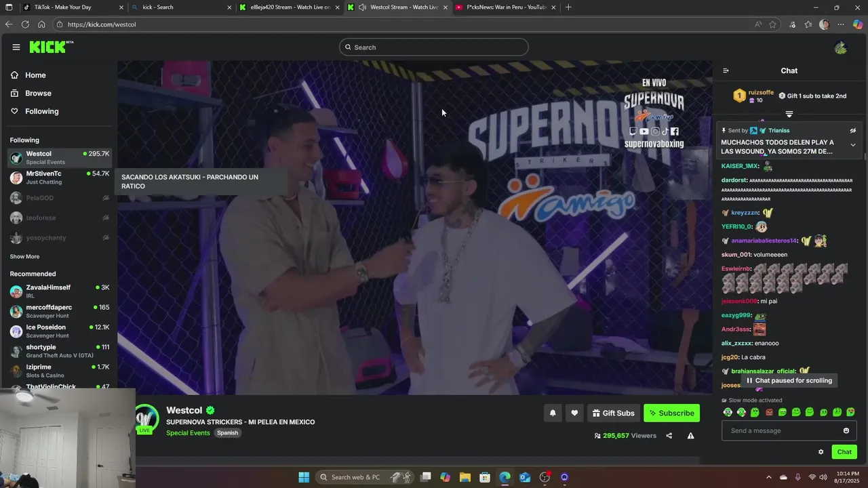Switch to the TikTok - Make Your Day tab
The height and width of the screenshot is (488, 868).
point(73,7)
